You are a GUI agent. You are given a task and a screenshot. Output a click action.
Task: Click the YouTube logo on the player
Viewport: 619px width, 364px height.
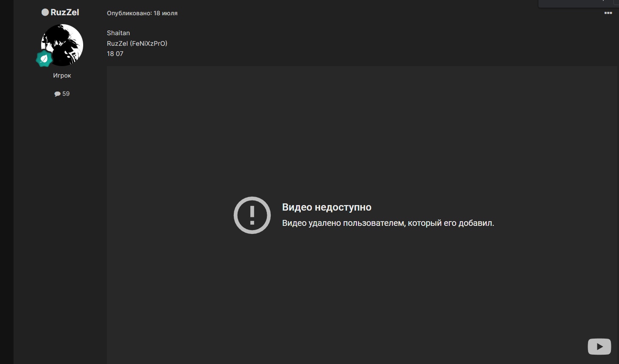pyautogui.click(x=599, y=347)
